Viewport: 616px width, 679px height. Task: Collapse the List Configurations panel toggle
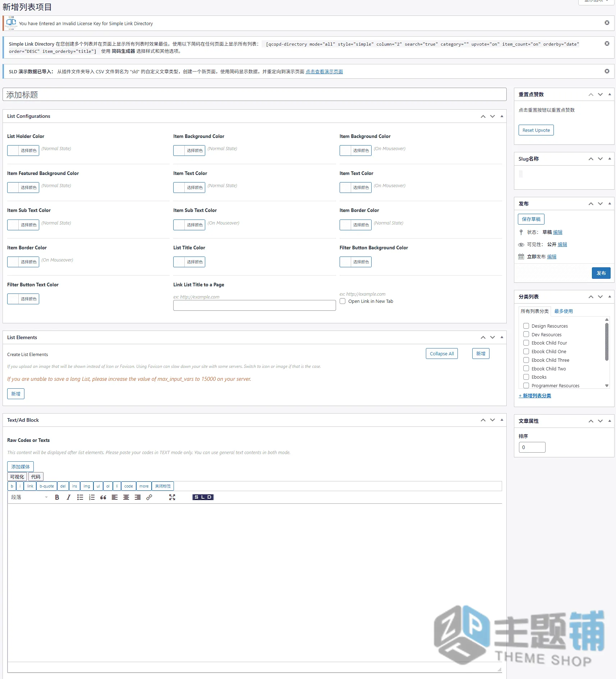point(502,116)
